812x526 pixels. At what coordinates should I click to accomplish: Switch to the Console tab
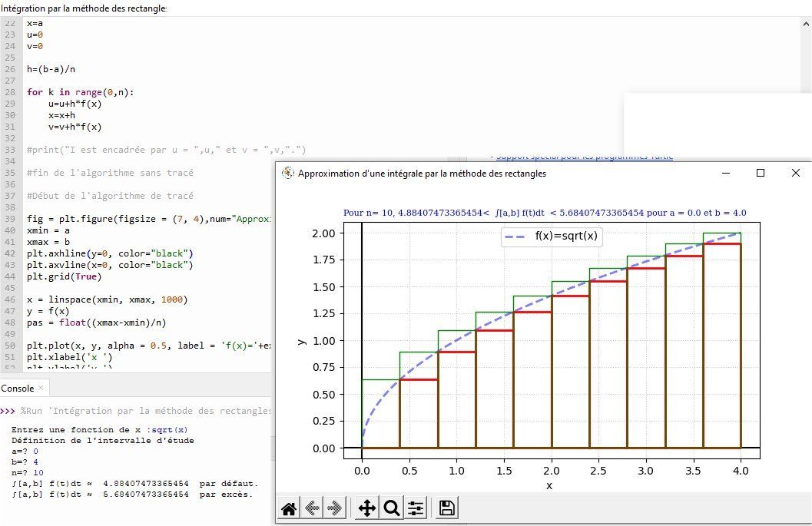click(x=17, y=389)
